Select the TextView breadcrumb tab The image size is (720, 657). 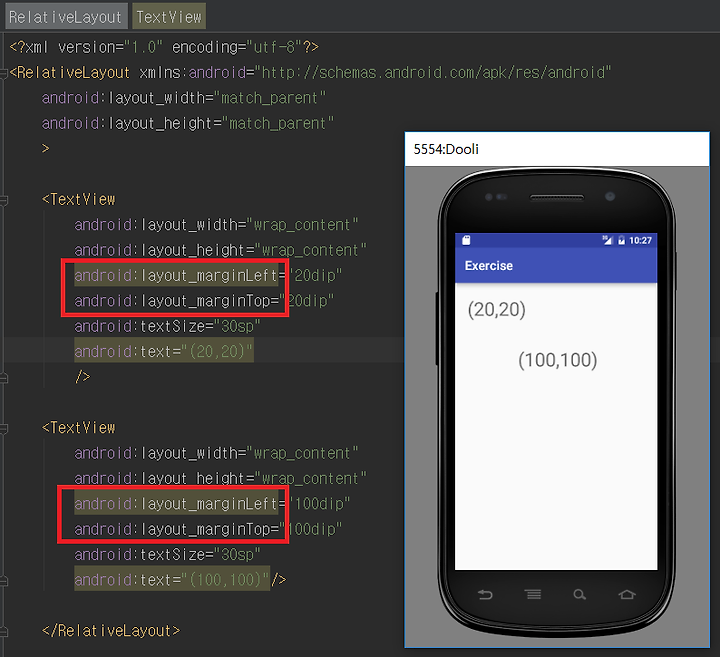coord(169,17)
